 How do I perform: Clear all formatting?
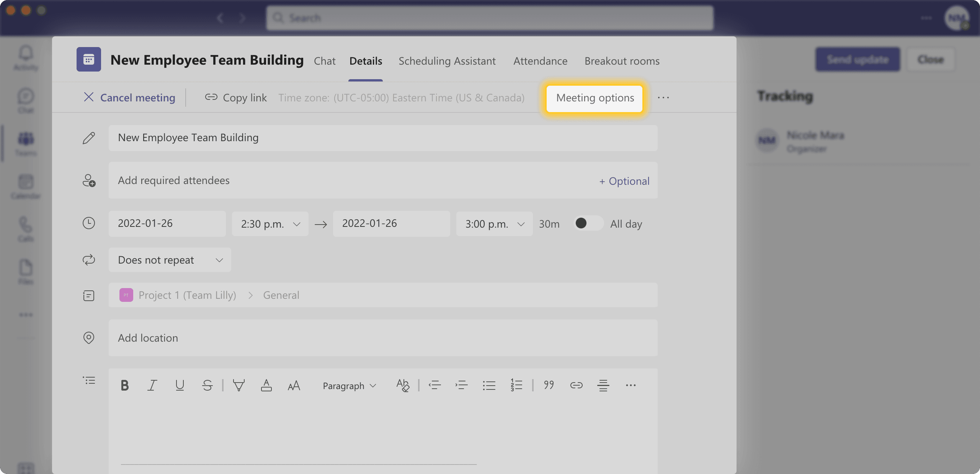403,385
